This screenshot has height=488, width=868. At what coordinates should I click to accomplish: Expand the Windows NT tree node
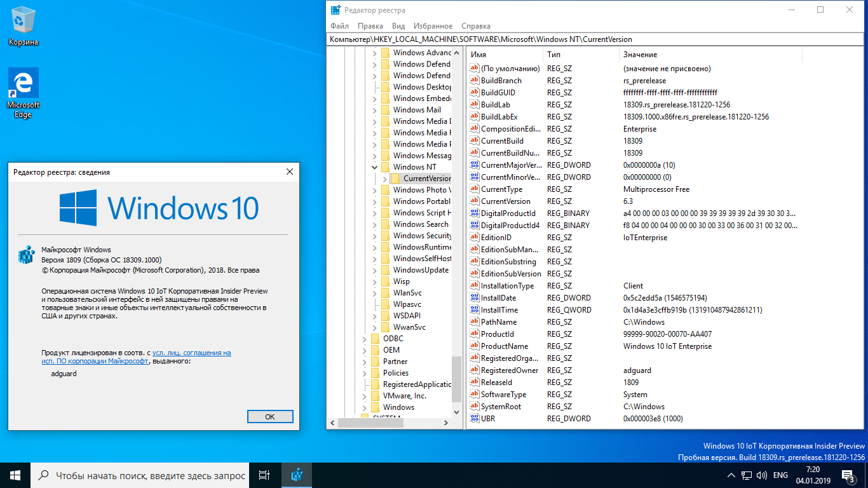(x=374, y=167)
